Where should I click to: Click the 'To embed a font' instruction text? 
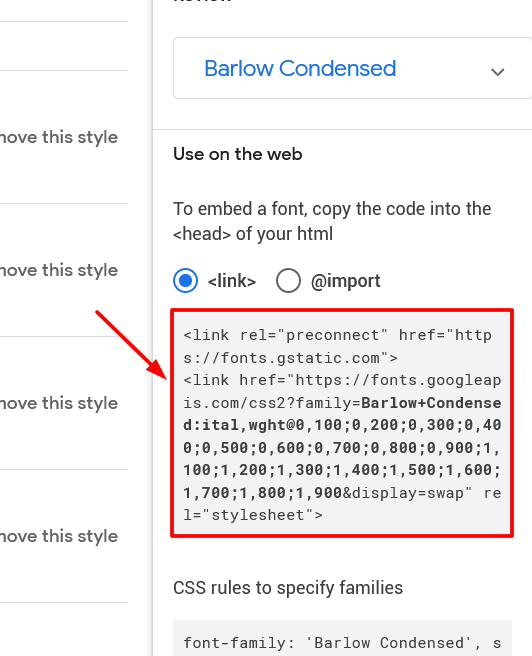(332, 221)
